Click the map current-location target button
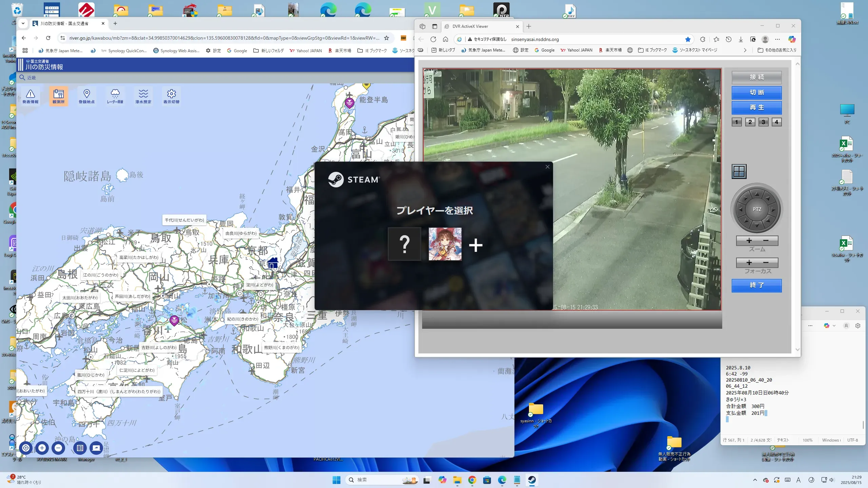868x488 pixels. point(26,448)
